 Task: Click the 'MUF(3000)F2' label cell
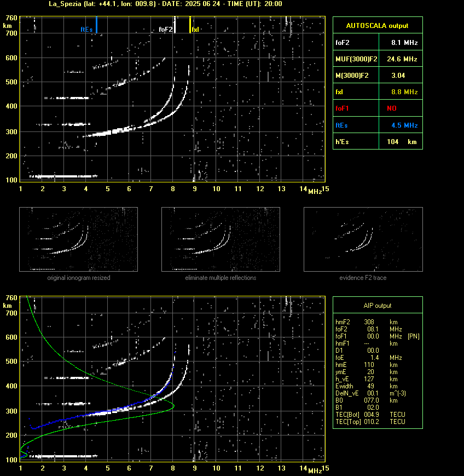(356, 59)
